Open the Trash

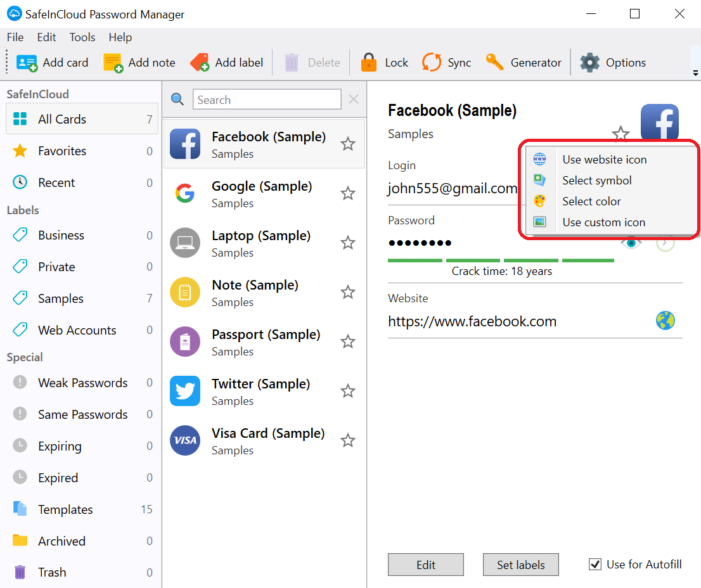tap(82, 572)
